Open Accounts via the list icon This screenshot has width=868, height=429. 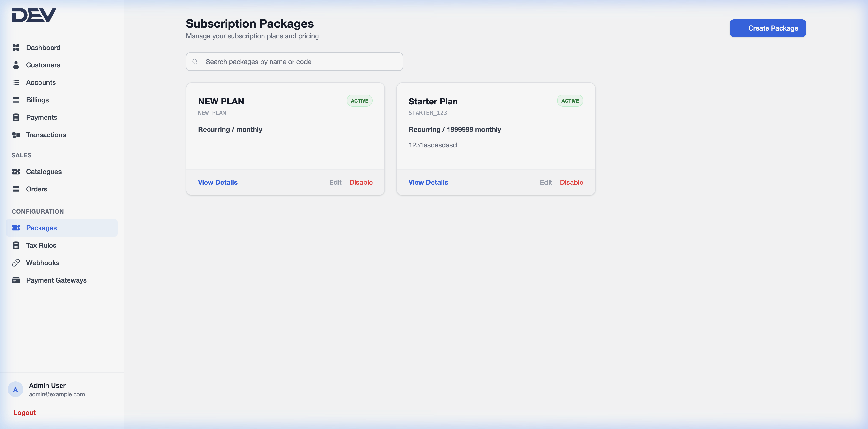point(16,82)
